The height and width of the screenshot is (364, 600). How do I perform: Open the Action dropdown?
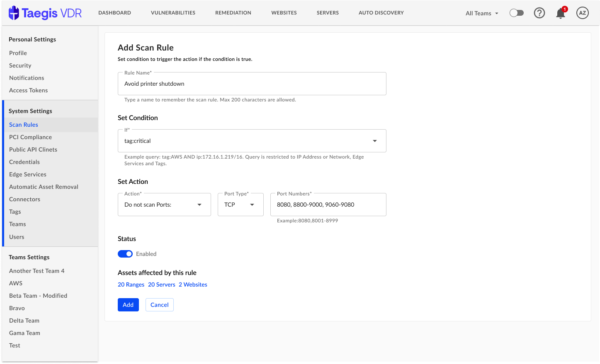tap(164, 205)
